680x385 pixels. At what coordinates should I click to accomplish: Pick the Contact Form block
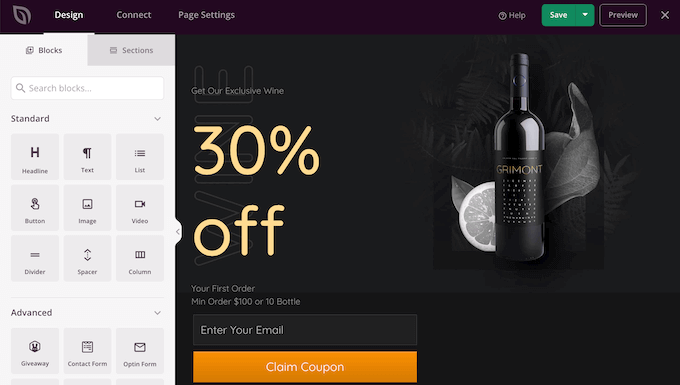click(87, 351)
